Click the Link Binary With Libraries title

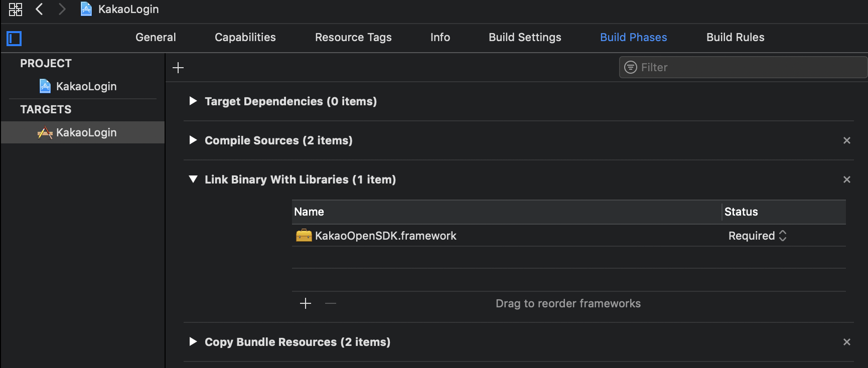[300, 179]
